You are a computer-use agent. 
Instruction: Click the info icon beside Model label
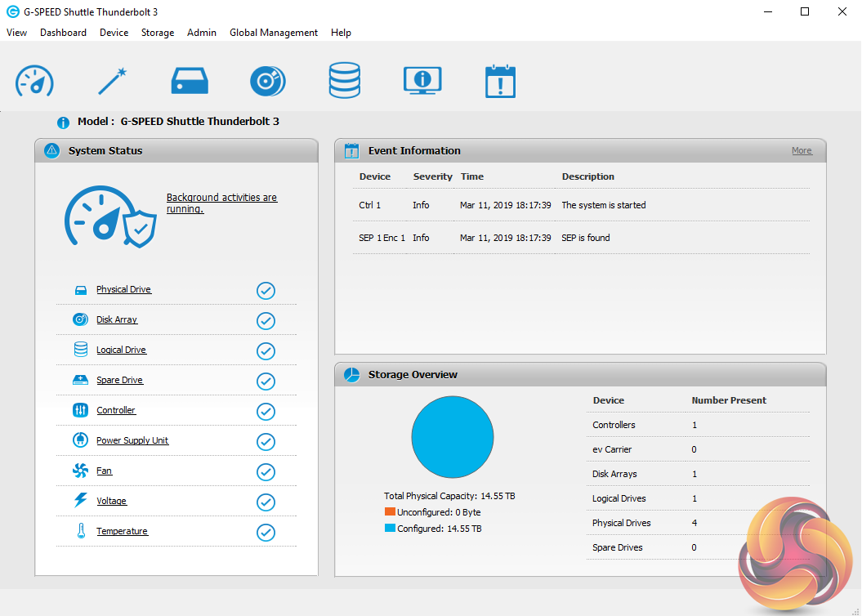point(63,123)
